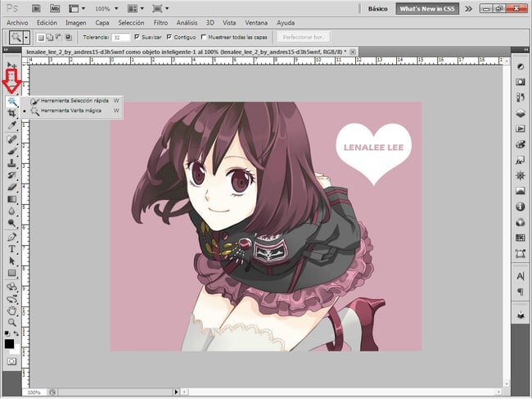Select the Pen tool

tap(12, 237)
